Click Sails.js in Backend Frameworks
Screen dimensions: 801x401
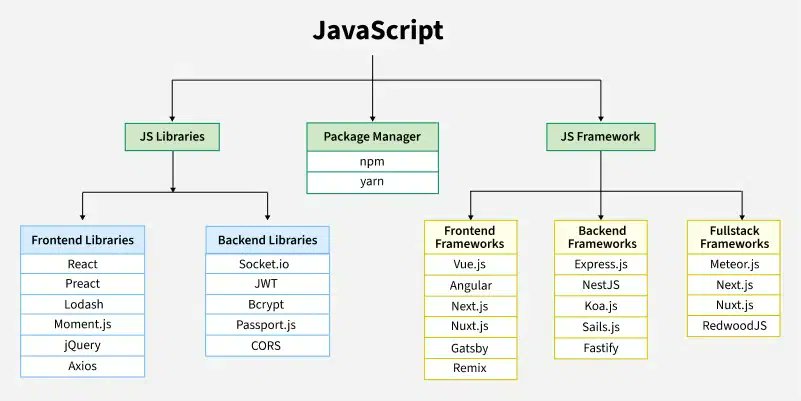coord(601,327)
